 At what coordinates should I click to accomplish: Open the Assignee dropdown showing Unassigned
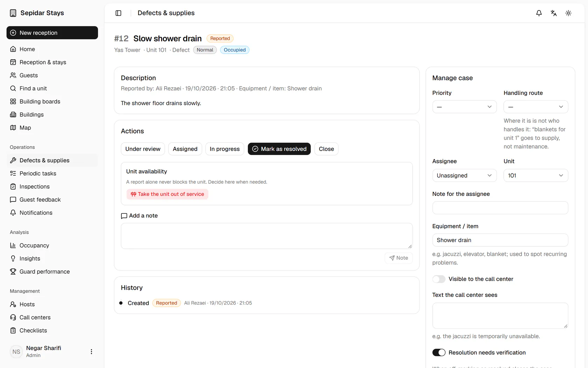[464, 176]
